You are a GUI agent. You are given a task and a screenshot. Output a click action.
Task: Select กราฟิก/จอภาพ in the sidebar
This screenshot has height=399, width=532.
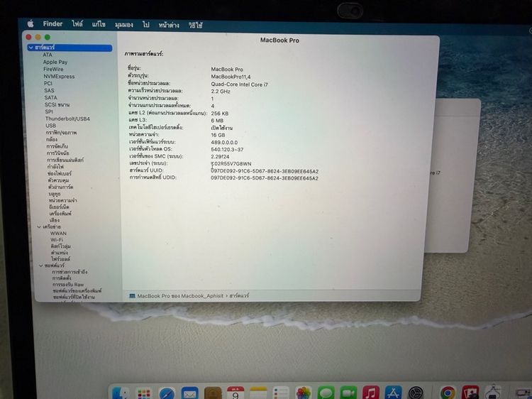62,133
